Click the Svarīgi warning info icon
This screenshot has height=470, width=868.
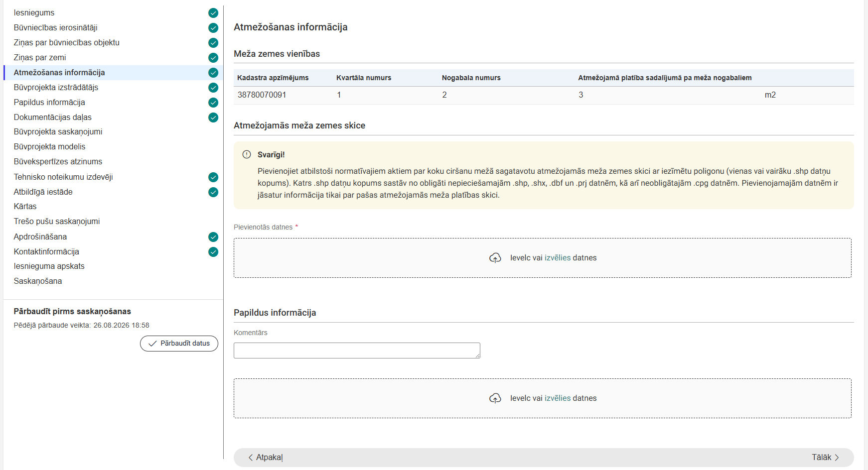pos(247,154)
